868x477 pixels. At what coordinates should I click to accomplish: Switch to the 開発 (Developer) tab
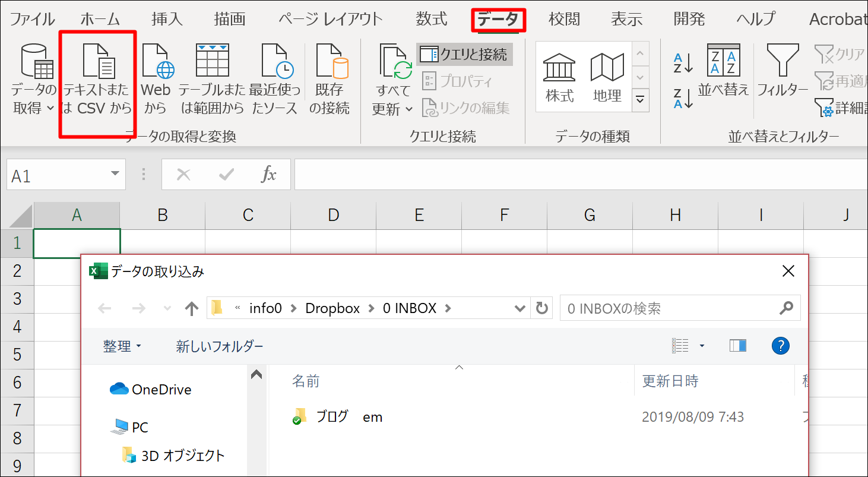pyautogui.click(x=689, y=19)
